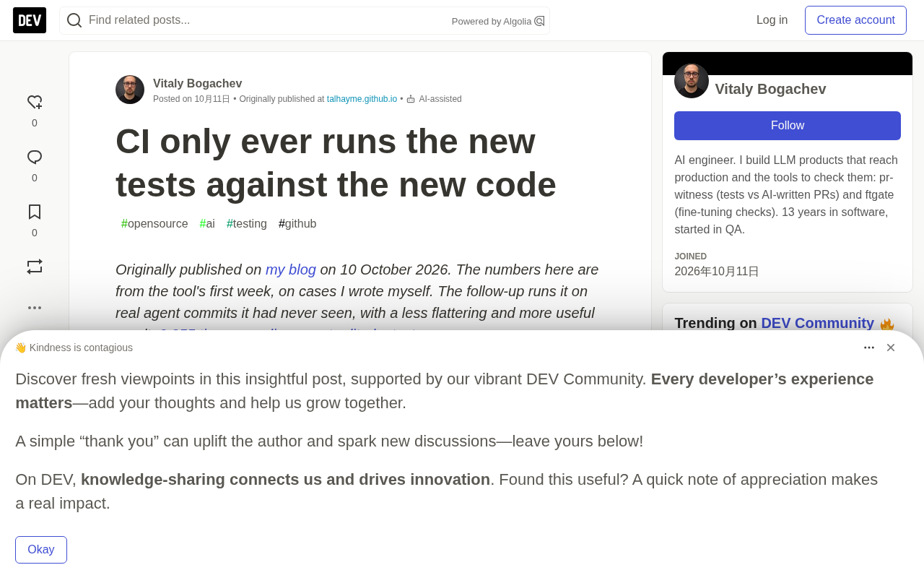Screen dimensions: 924x578
Task: Click the post title heading
Action: point(336,163)
